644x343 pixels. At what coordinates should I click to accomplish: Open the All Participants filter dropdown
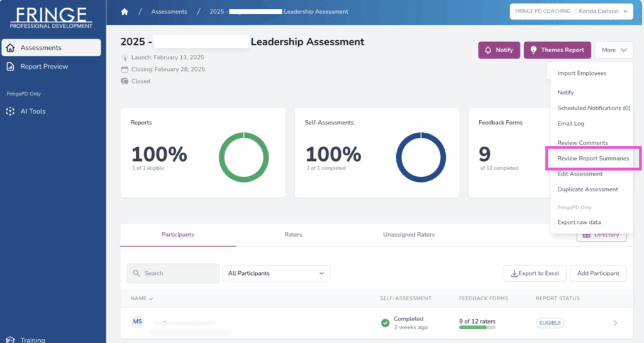(x=276, y=273)
